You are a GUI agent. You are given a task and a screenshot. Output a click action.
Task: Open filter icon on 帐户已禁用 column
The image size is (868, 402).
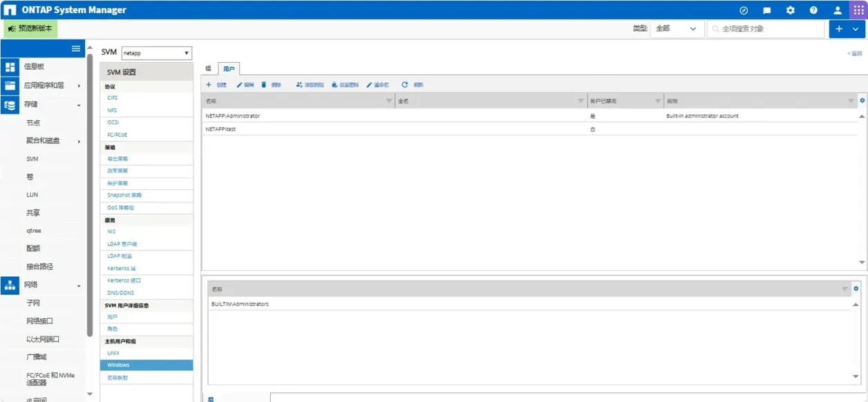click(x=658, y=101)
